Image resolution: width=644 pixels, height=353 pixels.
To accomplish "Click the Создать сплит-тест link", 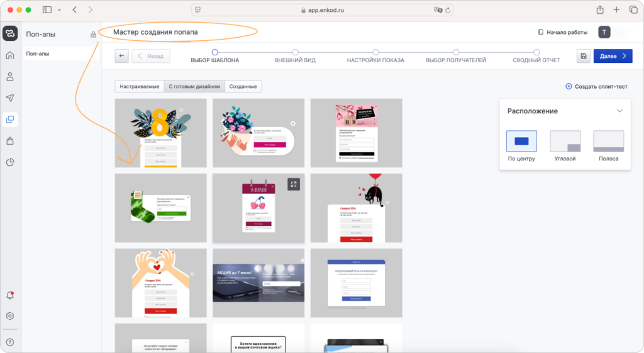I will coord(596,86).
